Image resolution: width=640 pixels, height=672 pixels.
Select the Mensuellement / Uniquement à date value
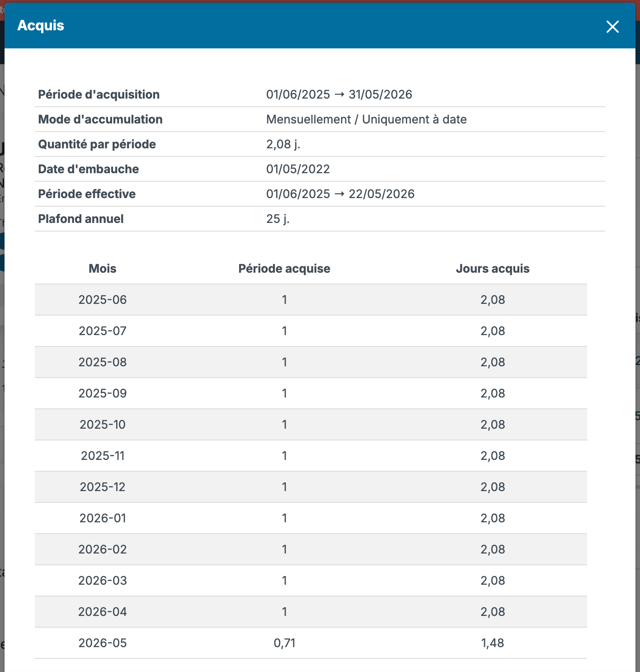coord(367,119)
